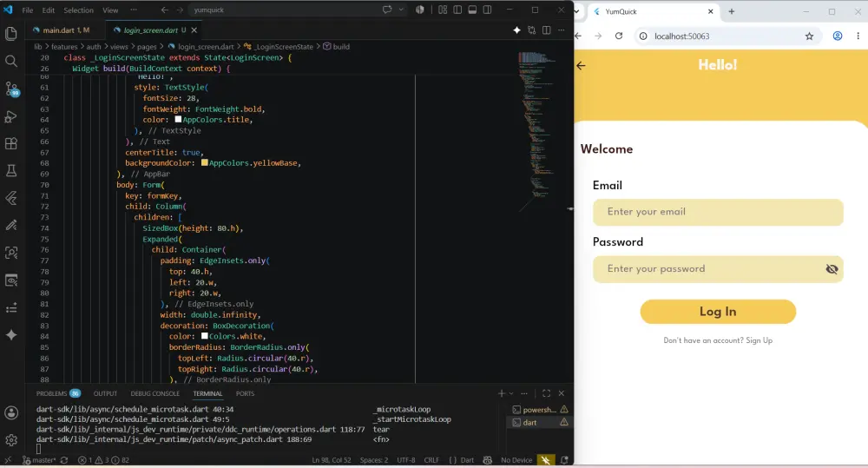Screen dimensions: 868x468
Task: Focus the Enter your email field
Action: (718, 212)
